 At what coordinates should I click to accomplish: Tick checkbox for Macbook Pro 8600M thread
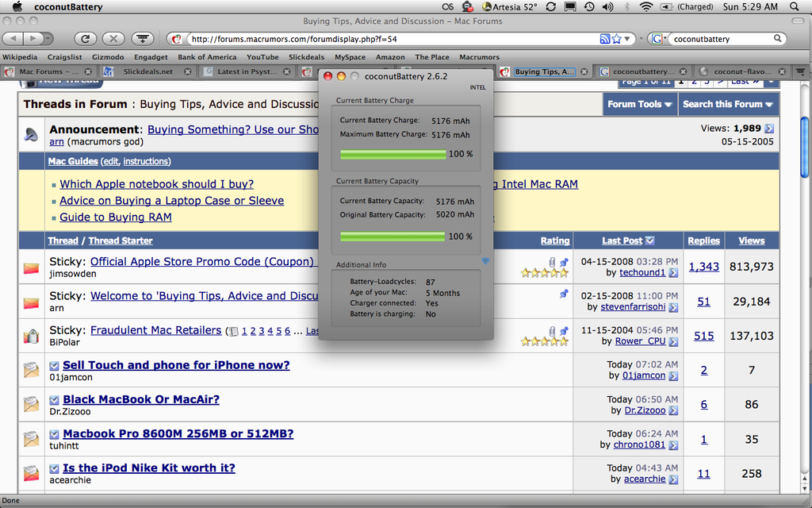(x=54, y=434)
